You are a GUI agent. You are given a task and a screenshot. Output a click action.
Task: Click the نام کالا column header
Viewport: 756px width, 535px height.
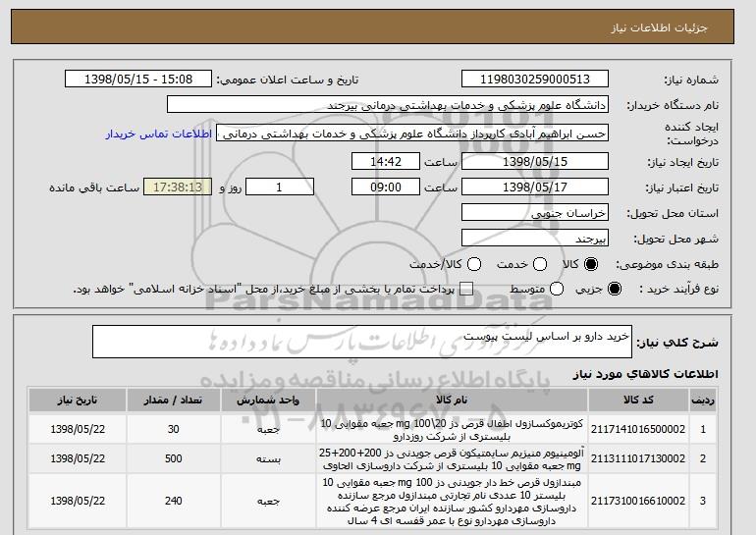tap(452, 401)
